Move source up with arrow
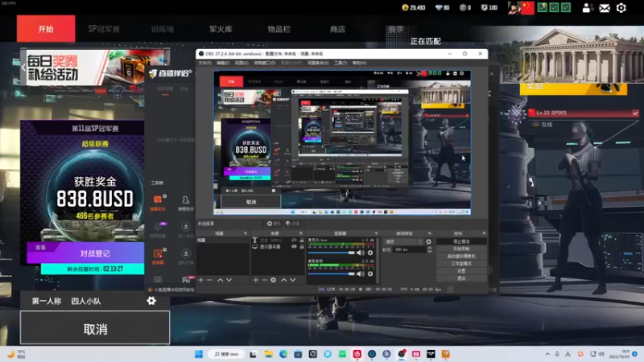644x362 pixels. click(284, 280)
